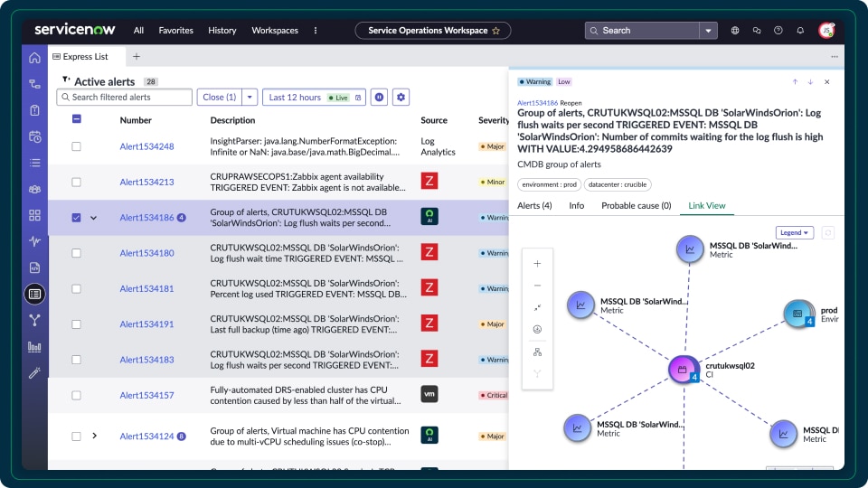
Task: Check the box for Alert1534248
Action: point(77,146)
